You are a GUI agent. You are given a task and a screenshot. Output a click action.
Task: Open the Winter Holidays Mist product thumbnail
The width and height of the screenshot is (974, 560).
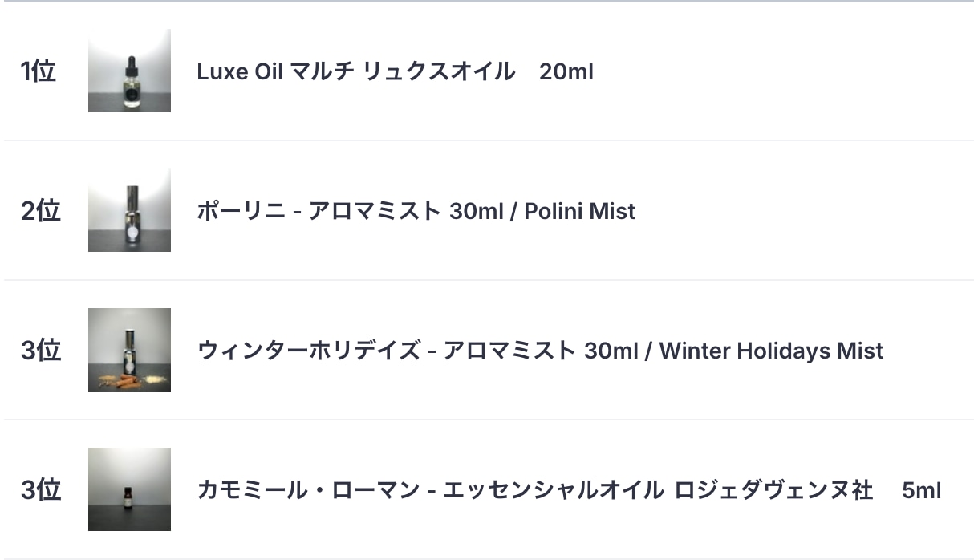pyautogui.click(x=129, y=350)
